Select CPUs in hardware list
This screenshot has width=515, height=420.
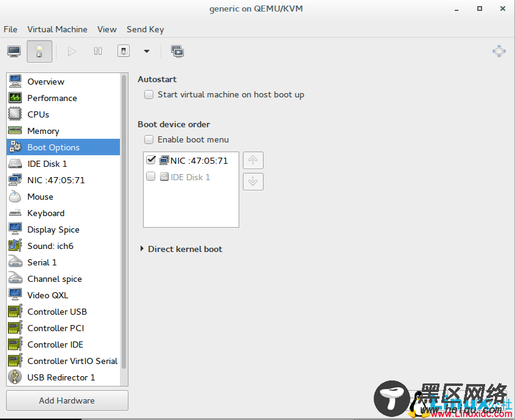coord(63,114)
